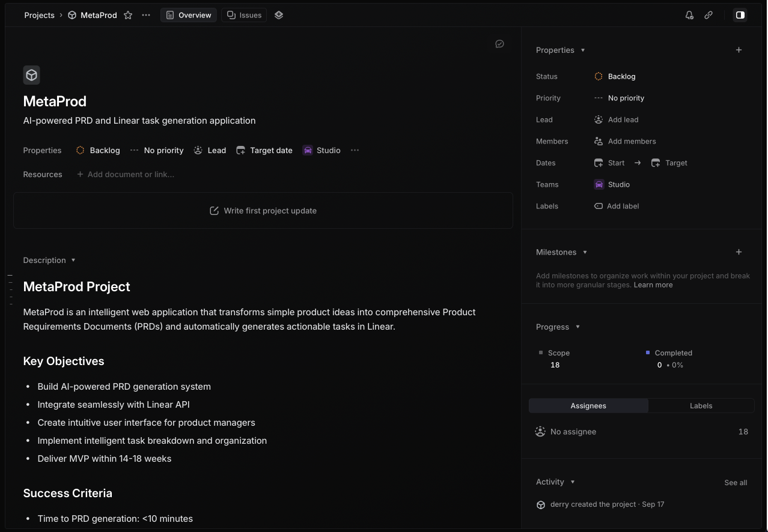Collapse the Milestones section
This screenshot has height=532, width=768.
pyautogui.click(x=561, y=252)
